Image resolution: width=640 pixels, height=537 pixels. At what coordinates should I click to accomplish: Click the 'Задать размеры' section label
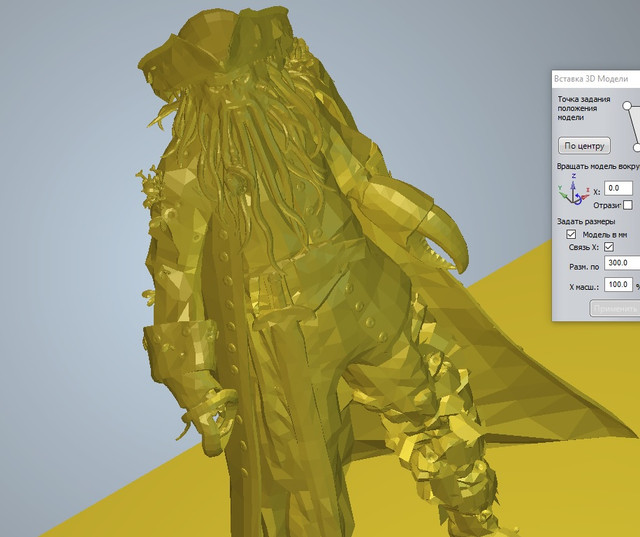pyautogui.click(x=586, y=222)
